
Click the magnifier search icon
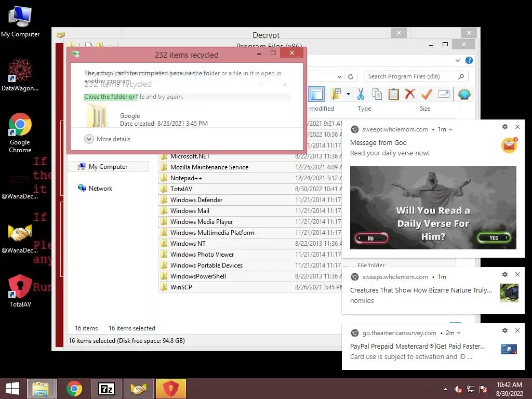click(461, 76)
